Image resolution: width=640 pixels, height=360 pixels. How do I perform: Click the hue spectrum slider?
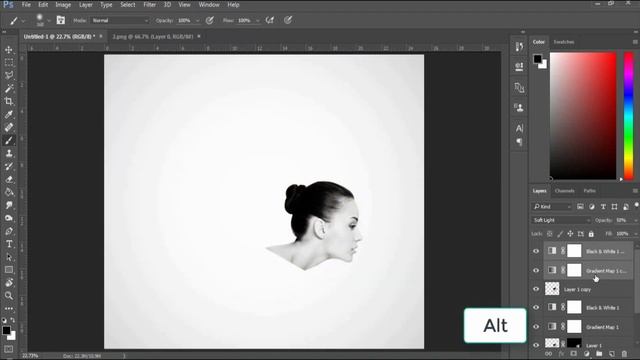tap(629, 116)
